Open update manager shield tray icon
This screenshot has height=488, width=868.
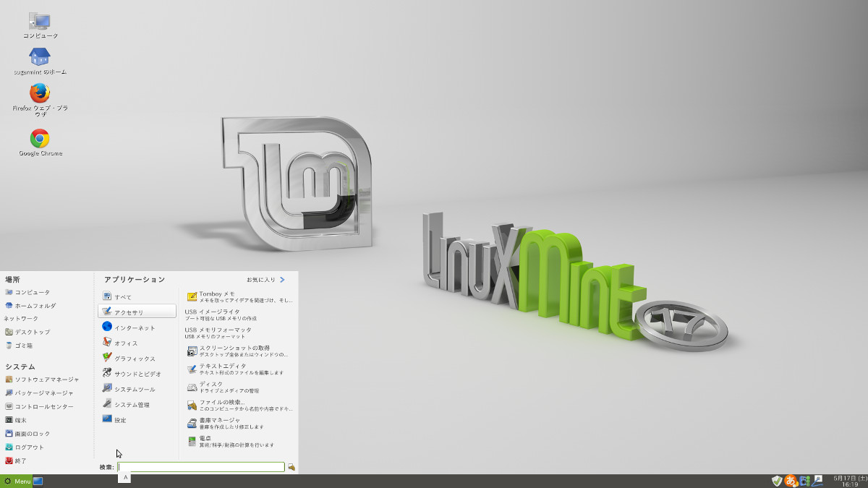pos(777,481)
